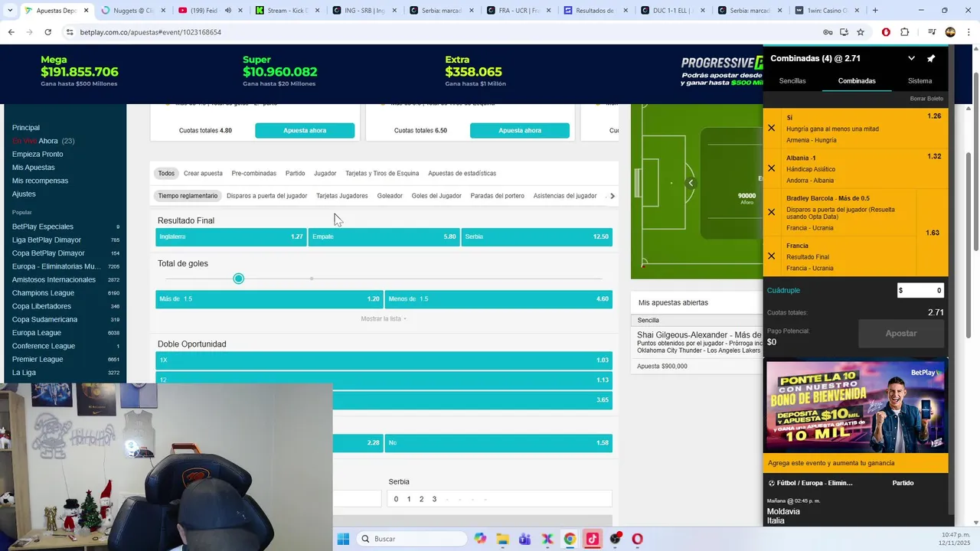Pick Menos de 1.5 goals at 4.60

coord(498,299)
